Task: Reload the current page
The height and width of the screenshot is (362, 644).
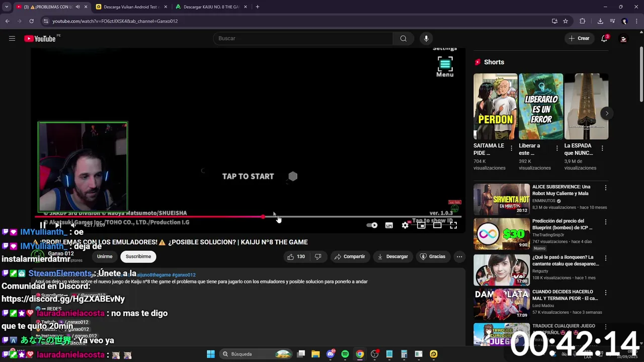Action: click(31, 21)
